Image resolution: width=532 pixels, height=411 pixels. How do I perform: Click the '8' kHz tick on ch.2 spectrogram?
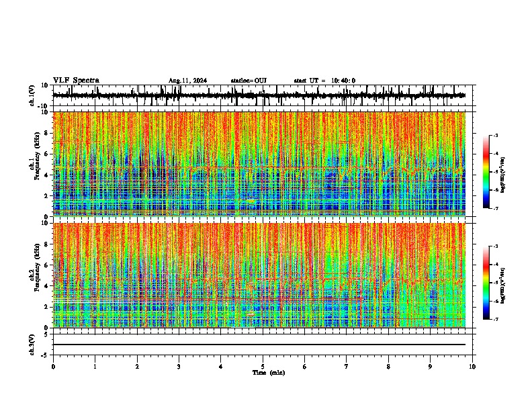coord(47,244)
